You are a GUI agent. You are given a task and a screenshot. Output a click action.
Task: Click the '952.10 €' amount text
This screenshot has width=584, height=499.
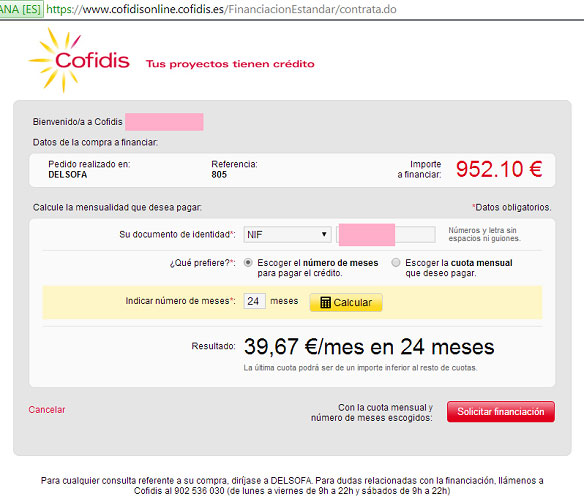pyautogui.click(x=499, y=169)
